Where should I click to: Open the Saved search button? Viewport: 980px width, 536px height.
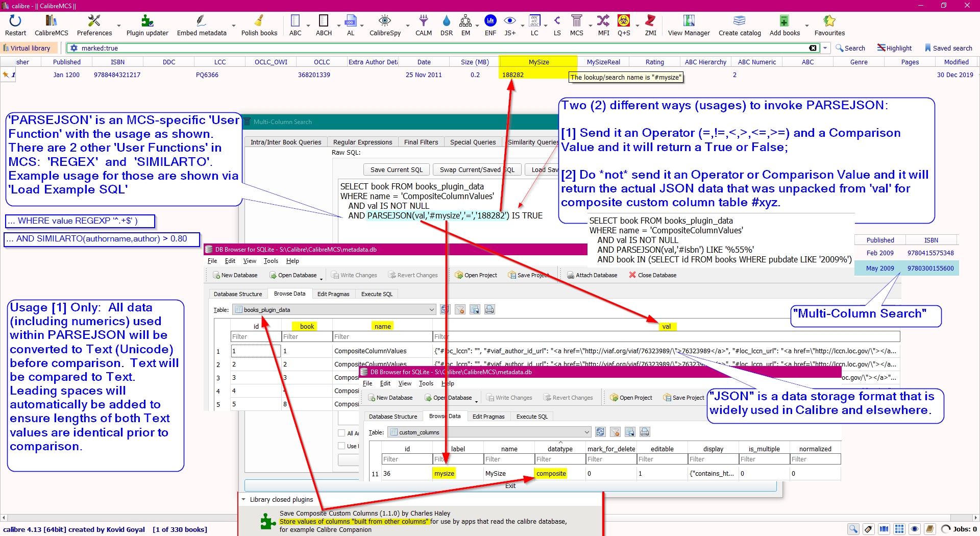click(948, 48)
